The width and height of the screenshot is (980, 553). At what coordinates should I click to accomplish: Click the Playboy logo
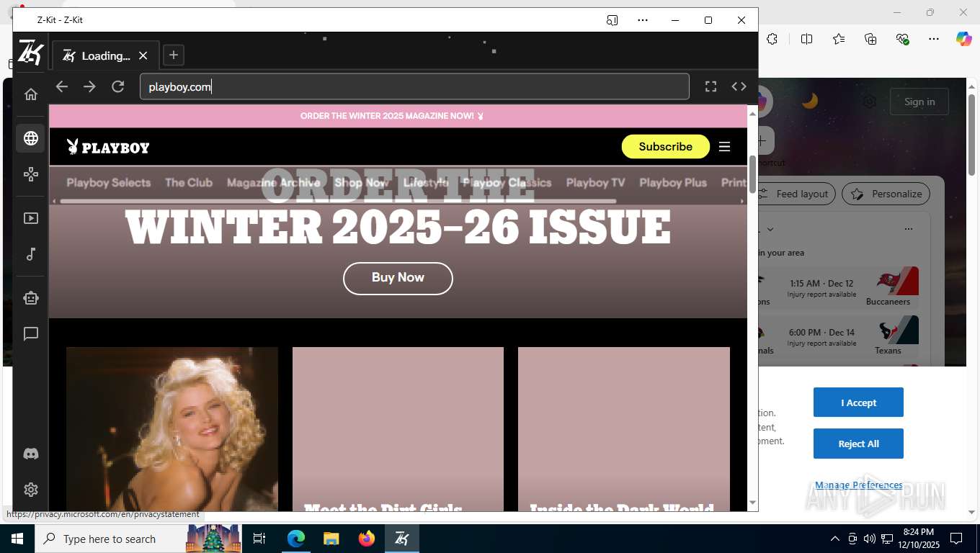click(108, 148)
